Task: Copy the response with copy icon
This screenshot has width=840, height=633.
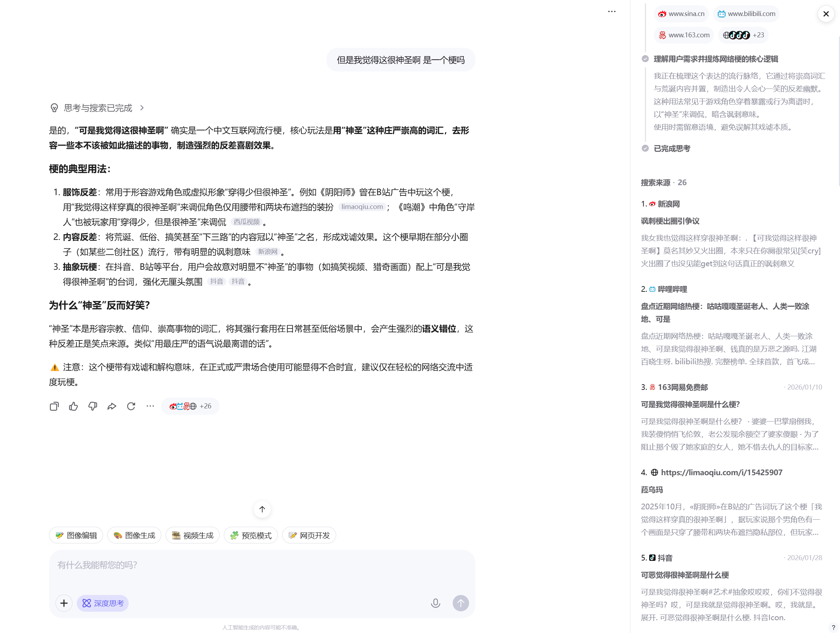Action: click(54, 406)
